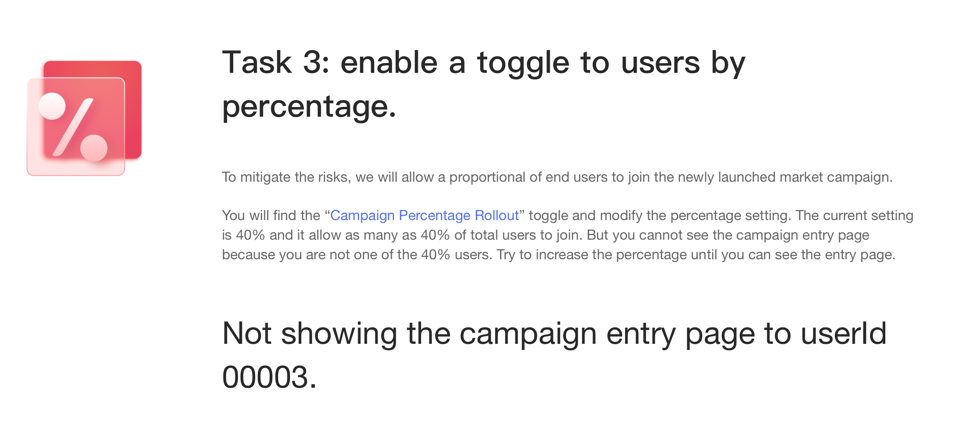Click the word "percentage." in the title
980x448 pixels.
309,107
